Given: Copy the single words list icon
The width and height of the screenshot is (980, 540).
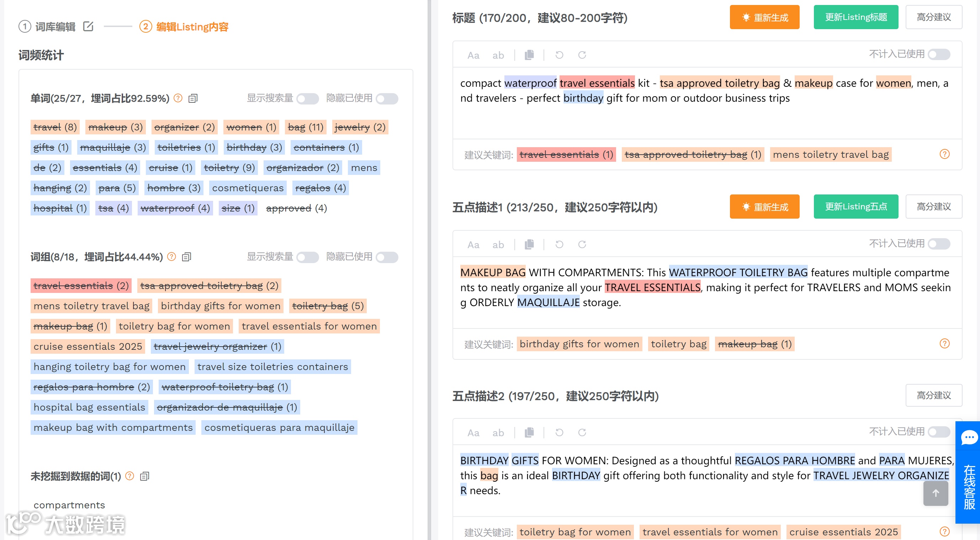Looking at the screenshot, I should [x=193, y=98].
